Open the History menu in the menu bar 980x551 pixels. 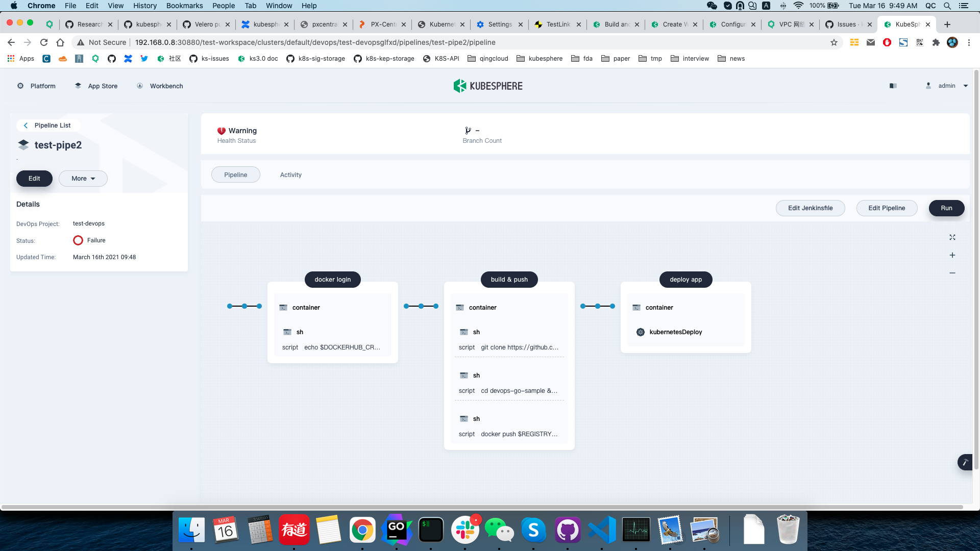[145, 6]
